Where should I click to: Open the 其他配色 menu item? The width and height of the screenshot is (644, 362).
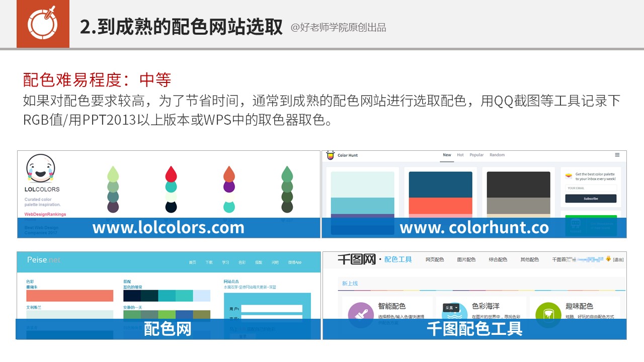[x=529, y=259]
